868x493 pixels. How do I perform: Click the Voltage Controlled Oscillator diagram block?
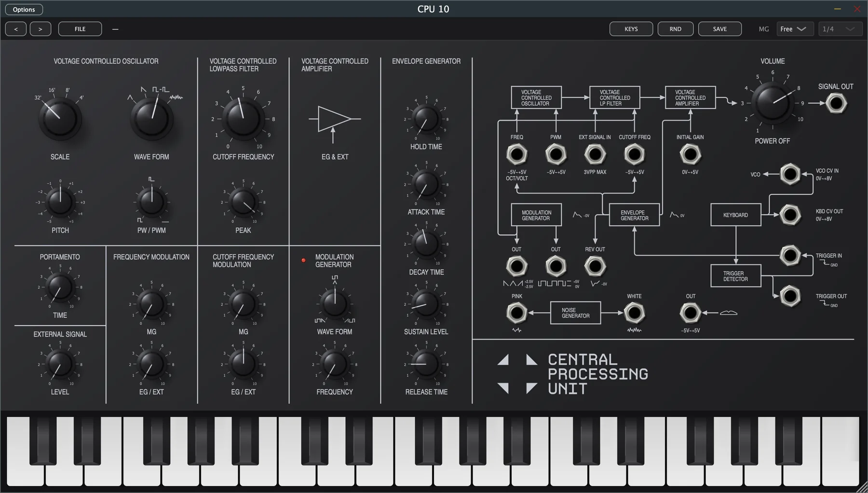pos(536,97)
